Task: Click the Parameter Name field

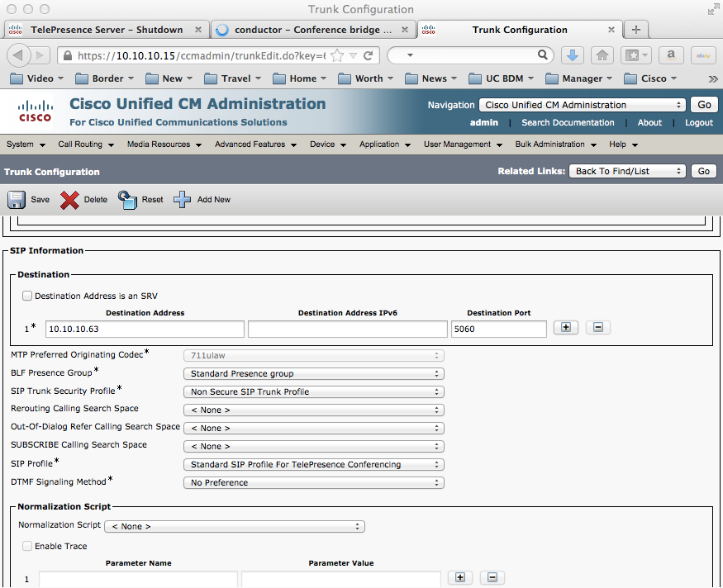Action: click(138, 579)
